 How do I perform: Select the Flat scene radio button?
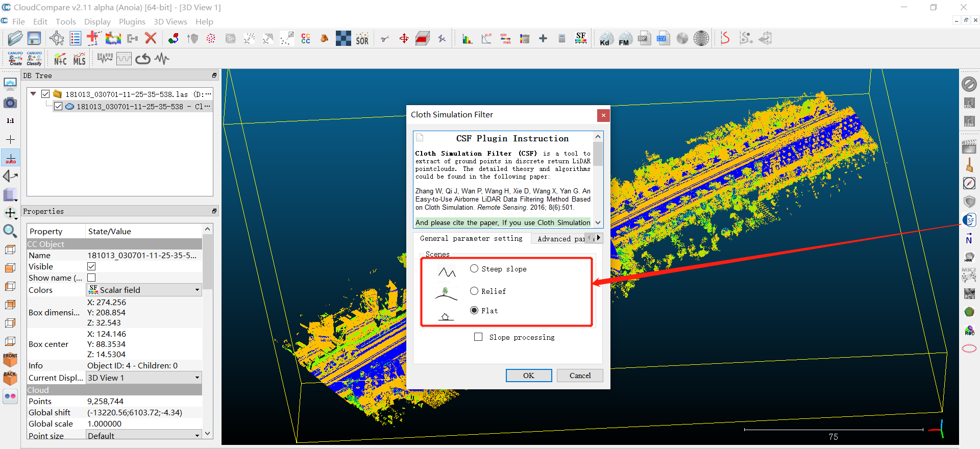(x=474, y=310)
